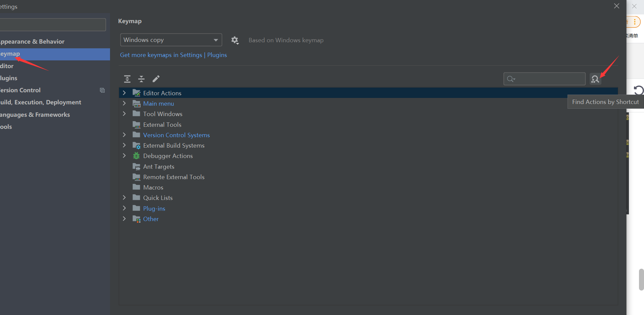
Task: Expand the Main menu tree node
Action: pos(124,103)
